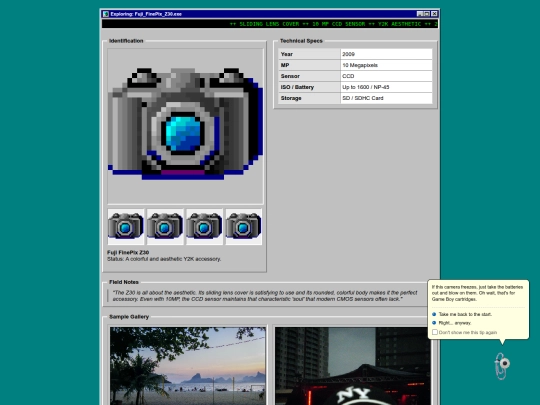This screenshot has height=405, width=540.
Task: Click the 'CCD' Sensor value cell
Action: [x=386, y=76]
